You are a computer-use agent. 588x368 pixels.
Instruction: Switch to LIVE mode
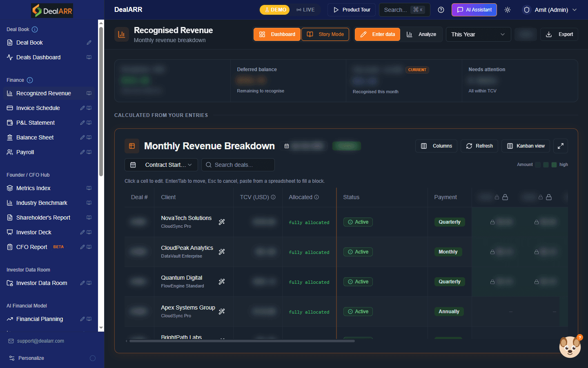click(305, 10)
